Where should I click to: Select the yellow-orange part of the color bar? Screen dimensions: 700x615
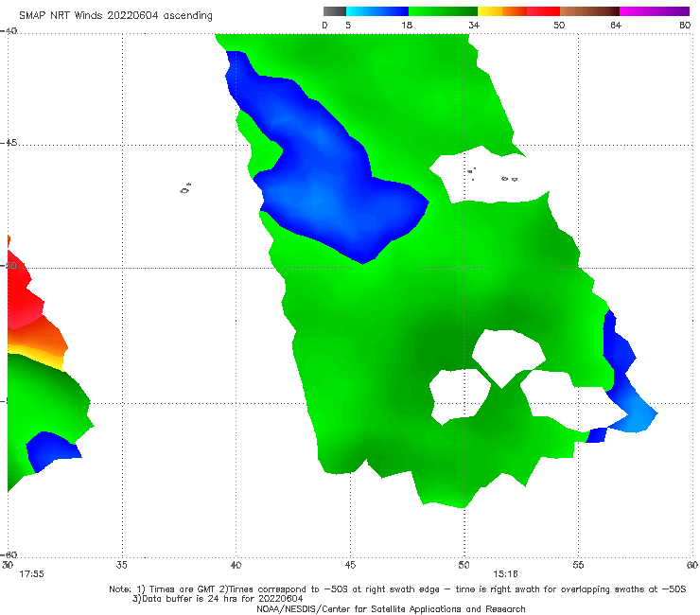[x=502, y=11]
